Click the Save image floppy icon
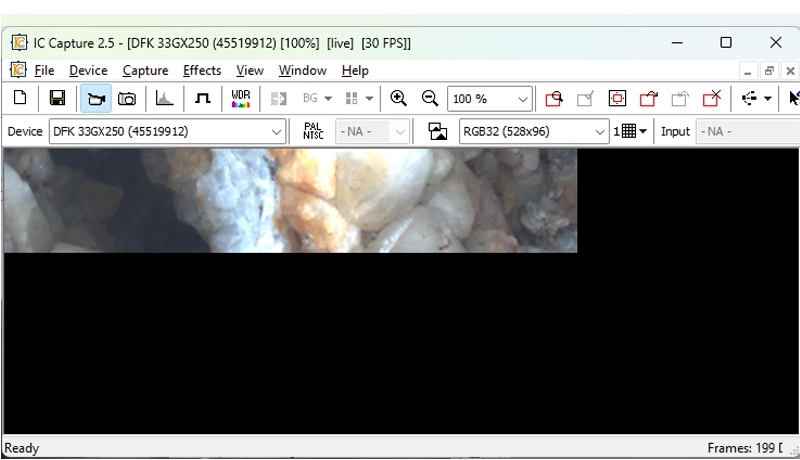The width and height of the screenshot is (800, 460). (x=57, y=98)
